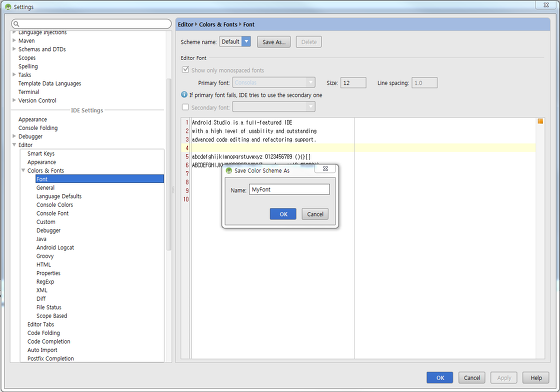Select Java color settings
Screen dimensions: 560x392
point(41,239)
